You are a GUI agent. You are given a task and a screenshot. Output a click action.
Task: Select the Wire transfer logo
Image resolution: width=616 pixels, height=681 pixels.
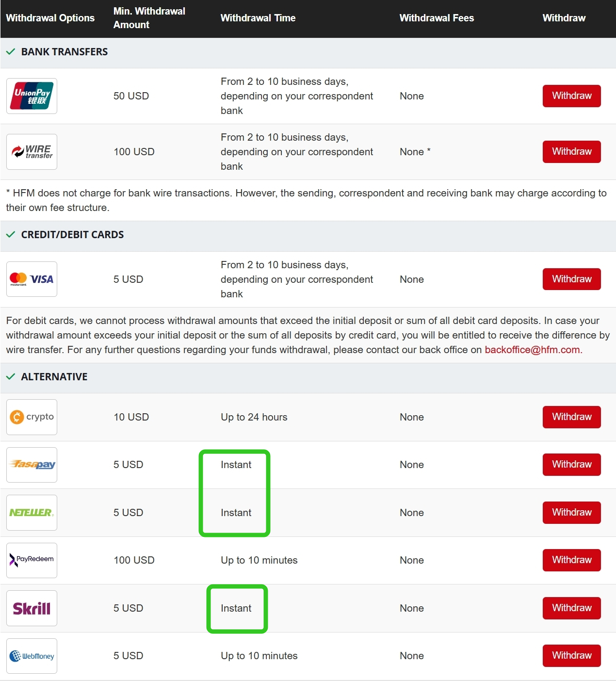(x=32, y=152)
